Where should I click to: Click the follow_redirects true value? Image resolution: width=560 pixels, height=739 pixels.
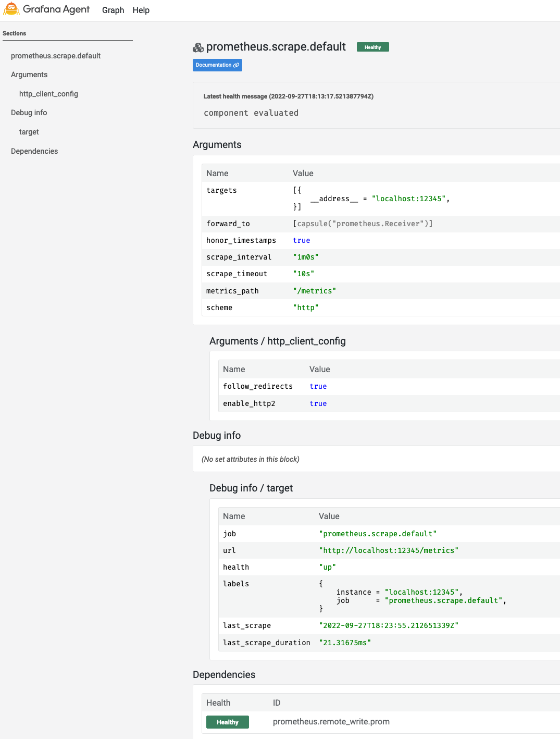pyautogui.click(x=318, y=386)
